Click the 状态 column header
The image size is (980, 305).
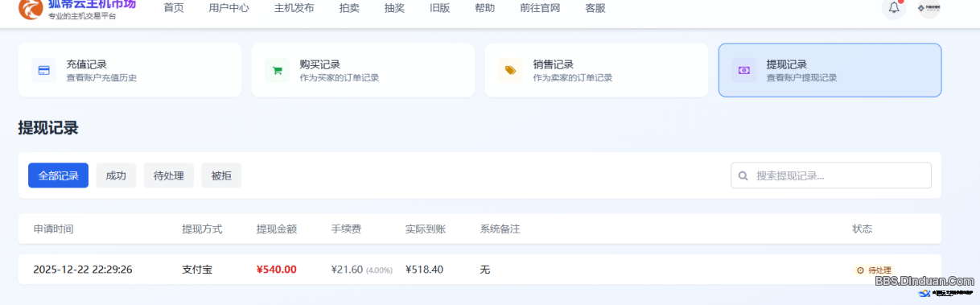863,229
